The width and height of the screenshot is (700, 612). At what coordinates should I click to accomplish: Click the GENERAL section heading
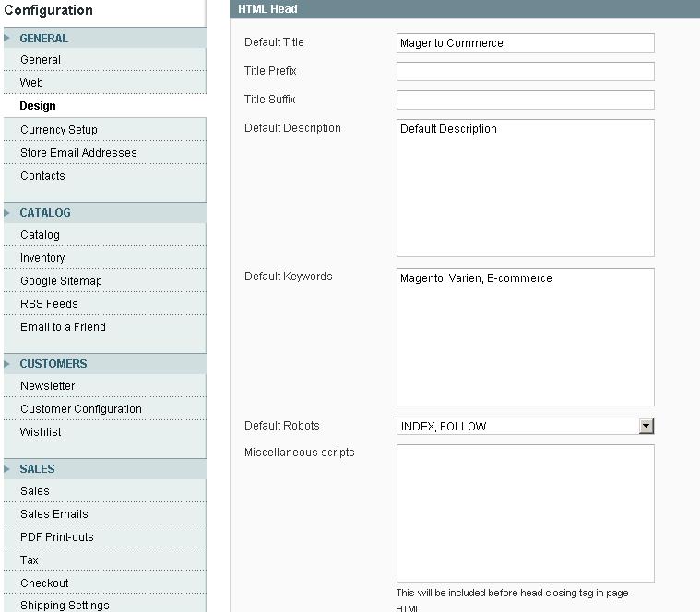click(43, 39)
